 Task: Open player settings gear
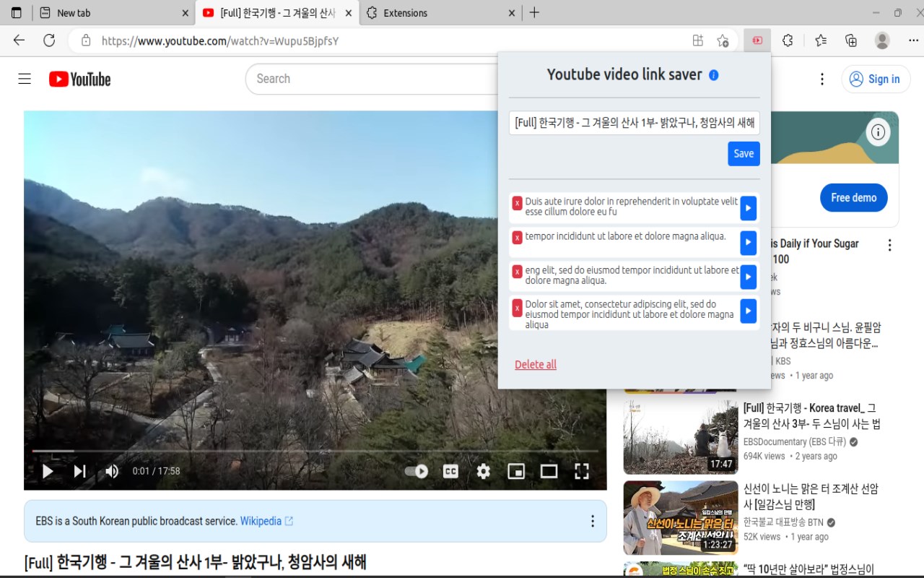tap(484, 471)
